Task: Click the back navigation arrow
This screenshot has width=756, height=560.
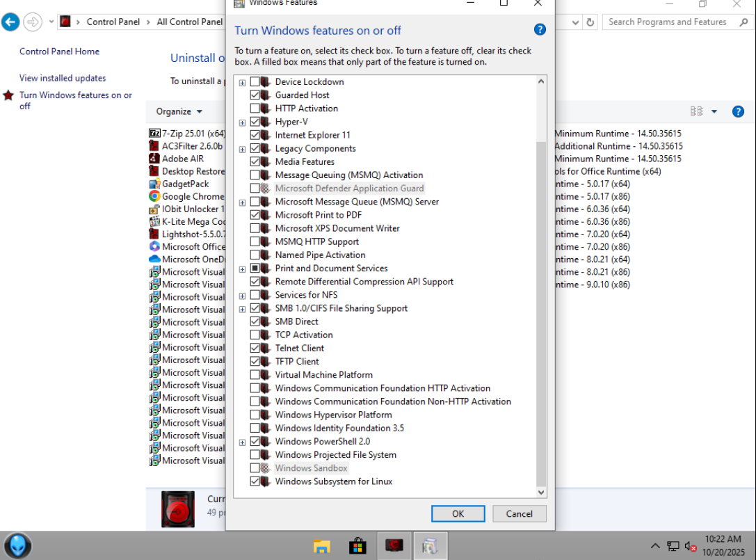Action: click(10, 22)
